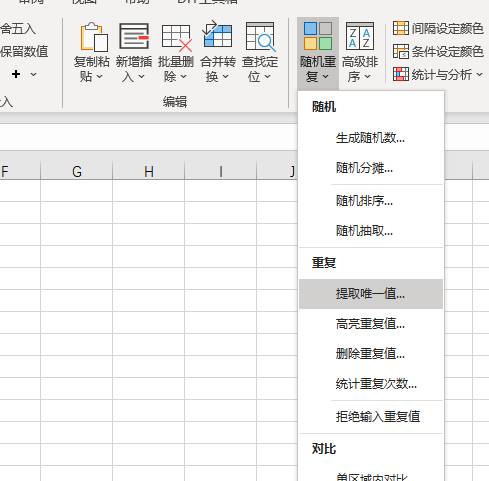Click the plus sign in the ribbon
This screenshot has width=489, height=481.
pos(16,74)
